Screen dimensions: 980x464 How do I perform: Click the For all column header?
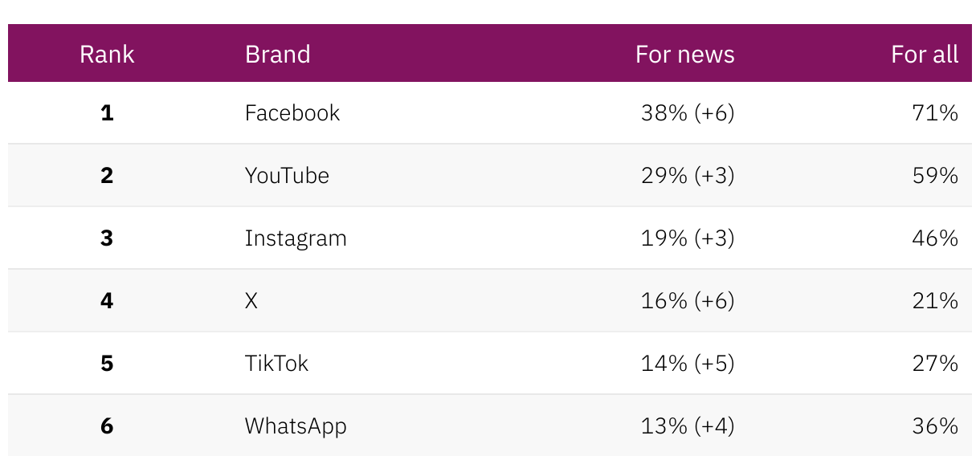tap(924, 54)
